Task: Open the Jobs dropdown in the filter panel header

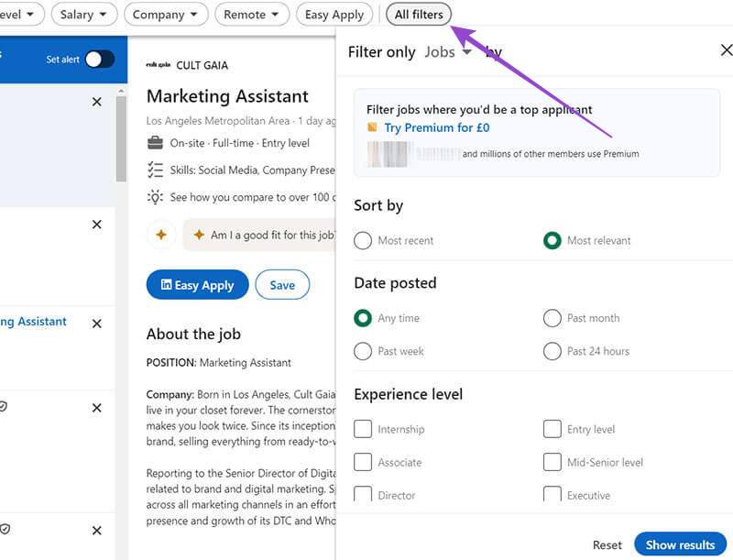Action: point(447,52)
